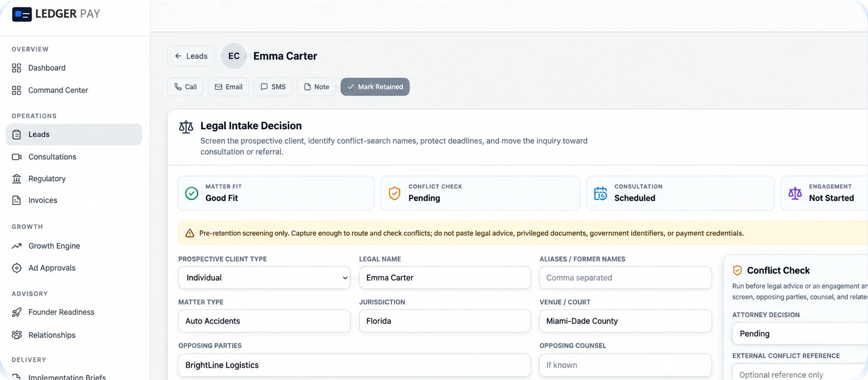Click the Engagement Not Started card

[824, 193]
